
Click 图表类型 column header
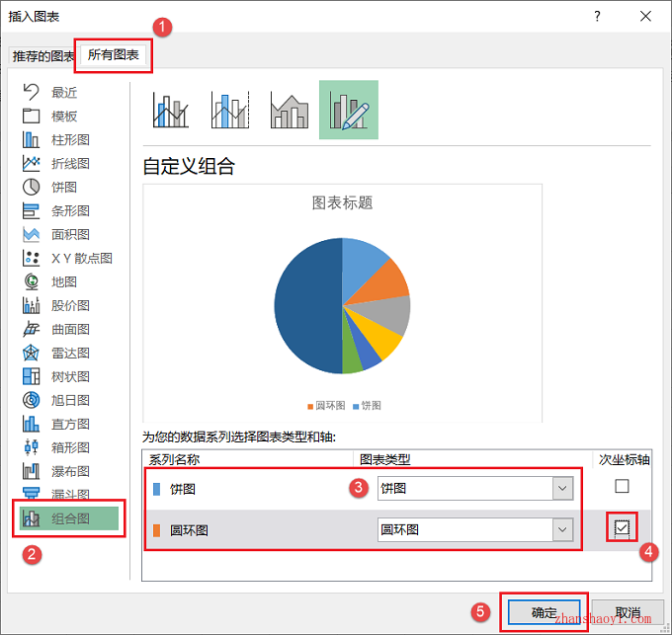tap(384, 459)
